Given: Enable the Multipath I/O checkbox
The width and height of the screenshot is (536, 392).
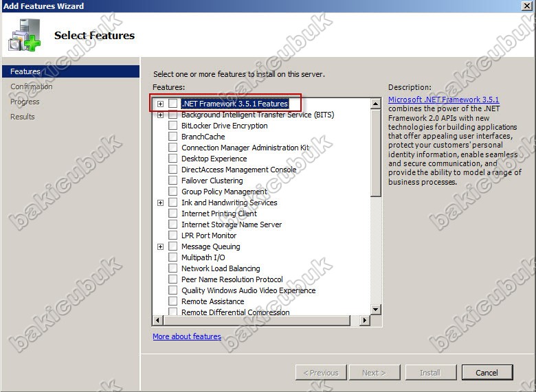Looking at the screenshot, I should (173, 257).
